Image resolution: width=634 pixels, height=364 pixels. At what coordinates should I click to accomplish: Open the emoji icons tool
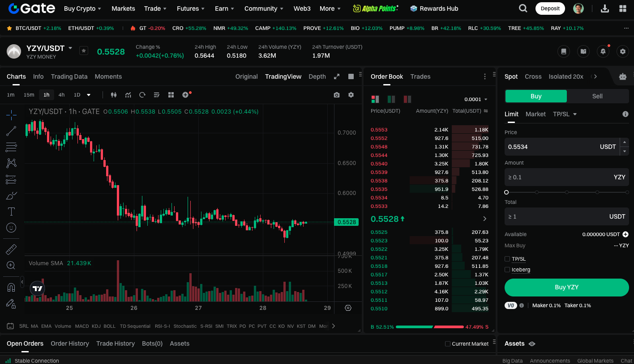[11, 228]
